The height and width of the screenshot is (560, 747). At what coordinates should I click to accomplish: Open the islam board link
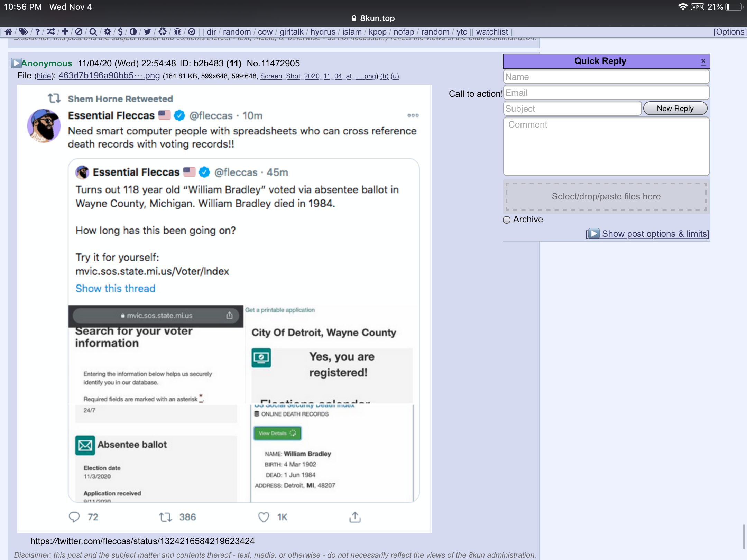352,32
